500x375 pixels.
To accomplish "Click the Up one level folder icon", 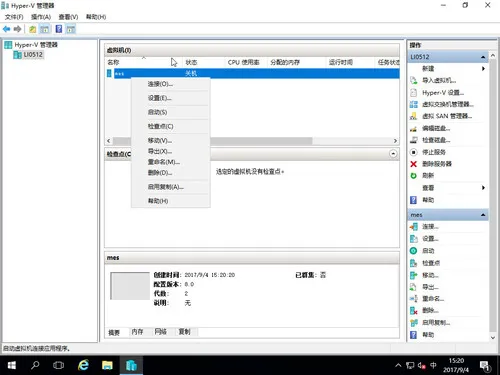I will (32, 29).
